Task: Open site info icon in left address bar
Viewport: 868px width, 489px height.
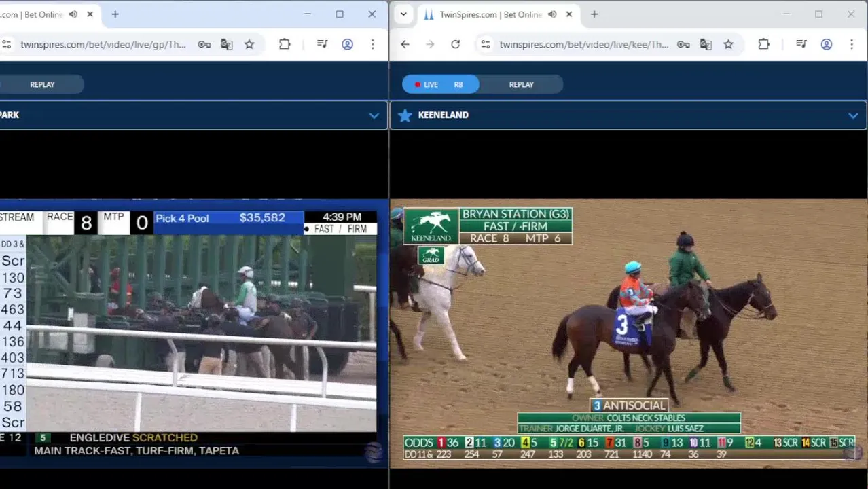Action: [7, 44]
